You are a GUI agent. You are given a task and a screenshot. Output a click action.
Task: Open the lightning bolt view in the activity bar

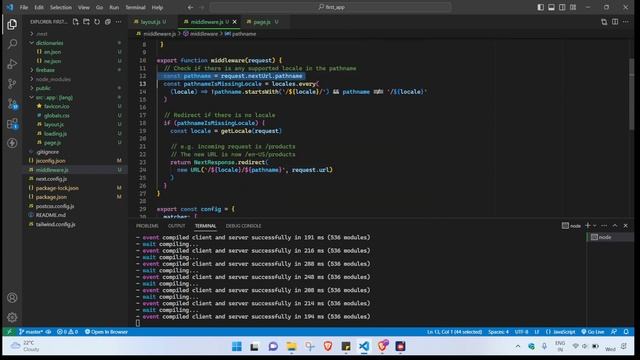tap(12, 143)
